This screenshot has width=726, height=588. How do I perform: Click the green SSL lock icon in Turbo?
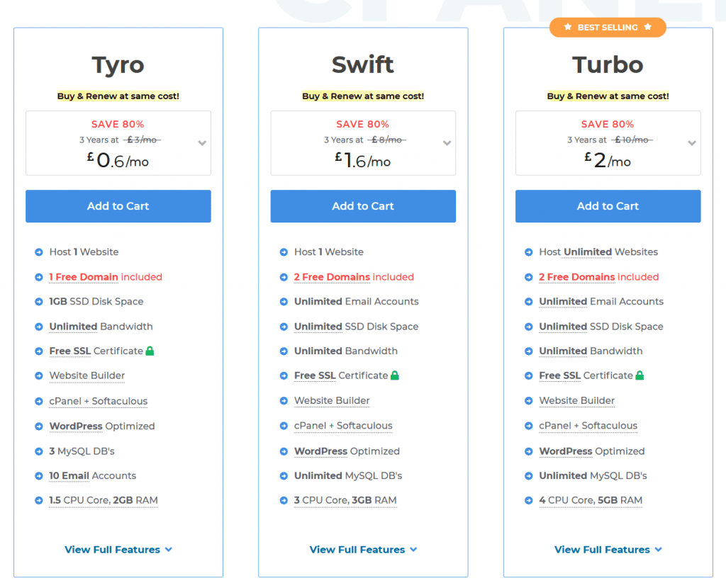(x=640, y=375)
